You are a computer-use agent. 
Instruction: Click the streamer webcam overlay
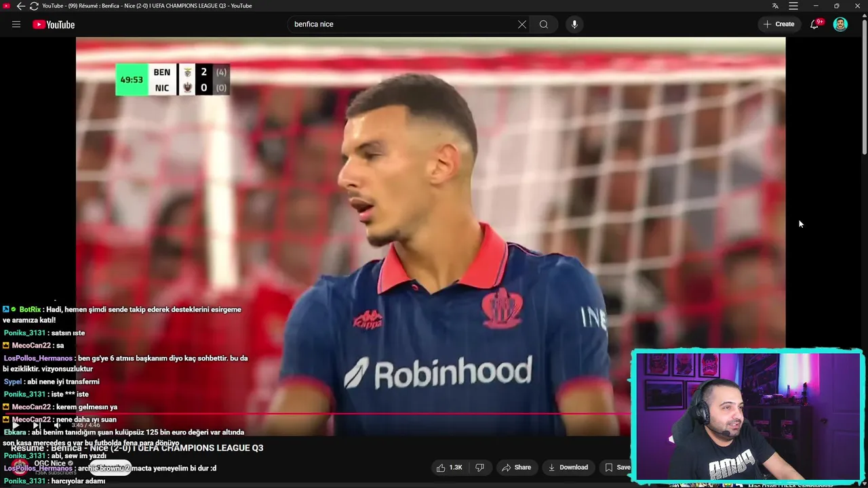pyautogui.click(x=747, y=417)
